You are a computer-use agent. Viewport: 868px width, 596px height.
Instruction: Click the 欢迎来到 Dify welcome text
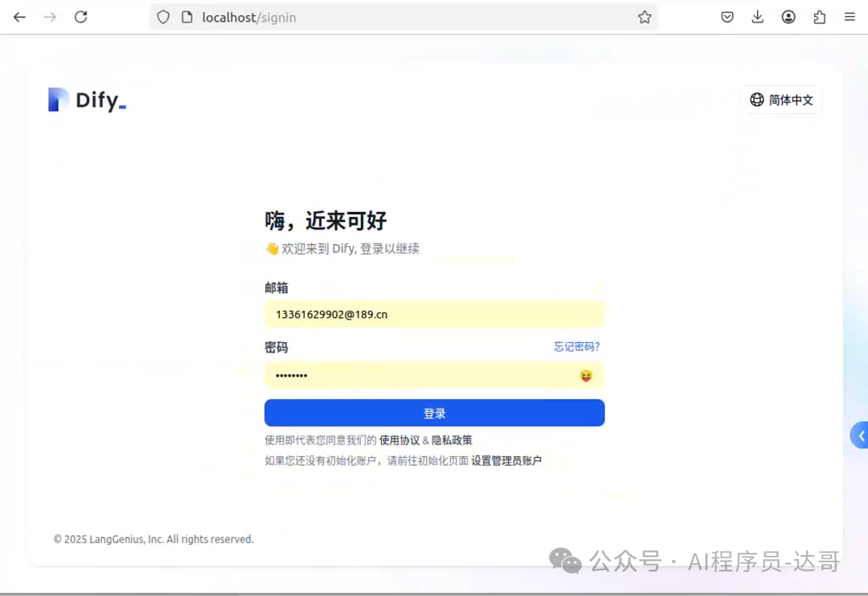pos(342,248)
